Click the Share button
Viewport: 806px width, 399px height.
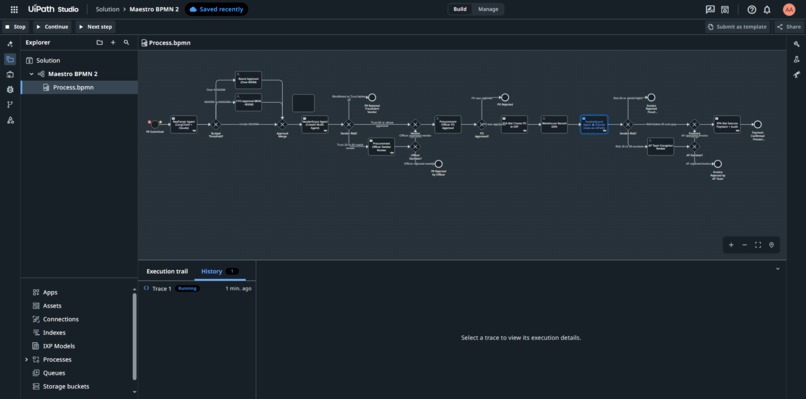(789, 27)
